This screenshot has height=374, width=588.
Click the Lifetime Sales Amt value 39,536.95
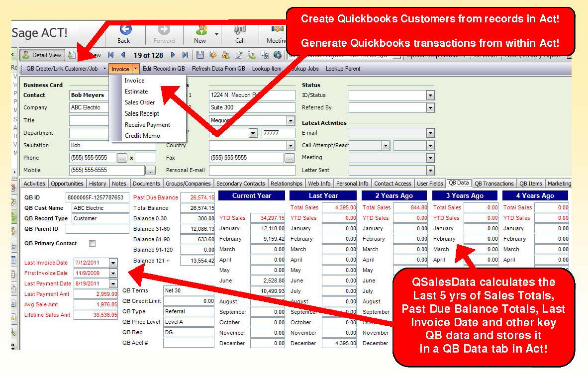96,315
